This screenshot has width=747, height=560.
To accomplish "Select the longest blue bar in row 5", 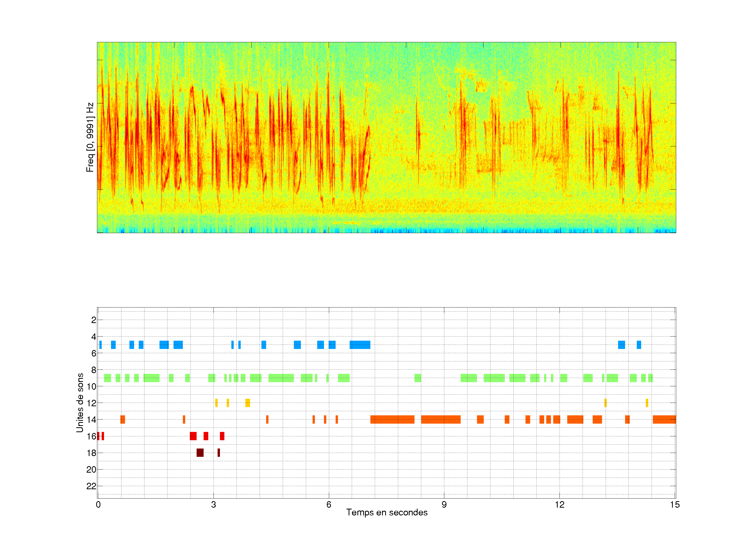I will [x=360, y=345].
